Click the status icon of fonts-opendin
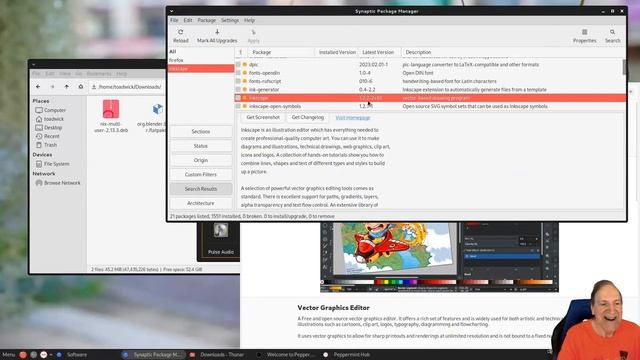The height and width of the screenshot is (360, 640). pyautogui.click(x=245, y=73)
